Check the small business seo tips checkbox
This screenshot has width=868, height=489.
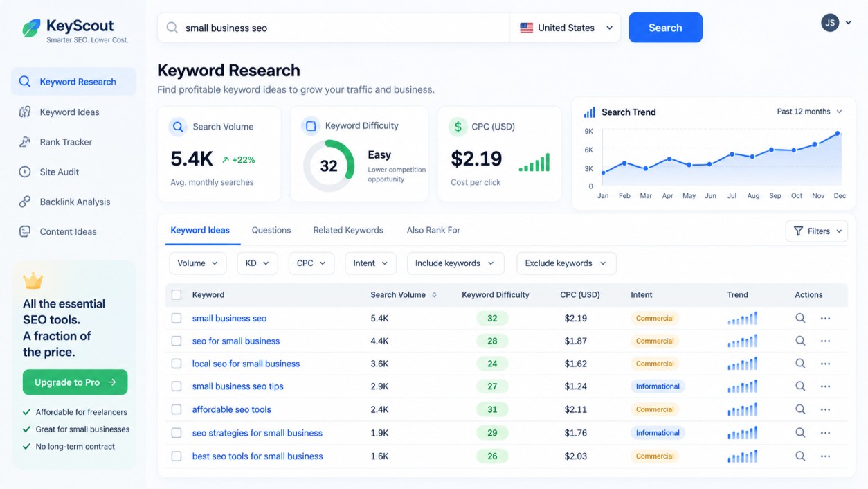coord(177,386)
